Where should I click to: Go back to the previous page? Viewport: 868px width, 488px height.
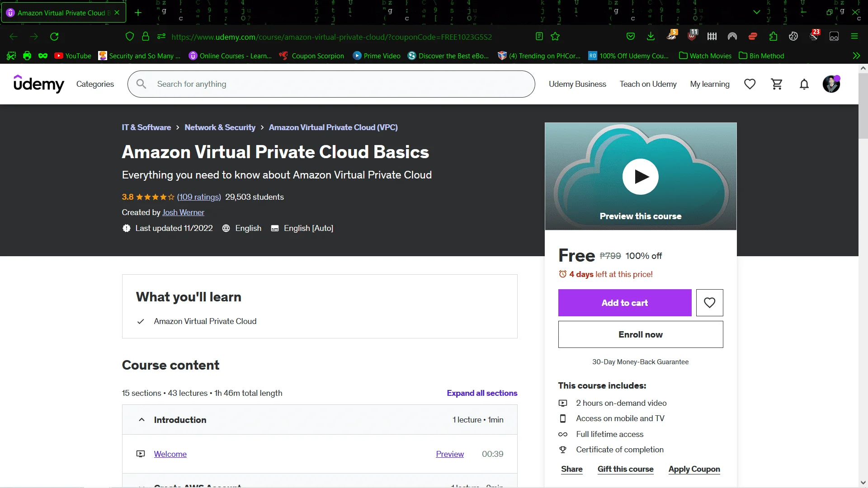tap(14, 37)
